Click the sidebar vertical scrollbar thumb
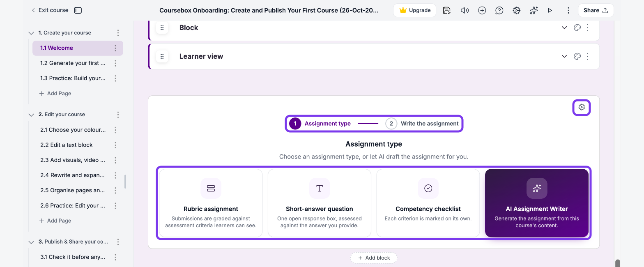 pyautogui.click(x=125, y=182)
